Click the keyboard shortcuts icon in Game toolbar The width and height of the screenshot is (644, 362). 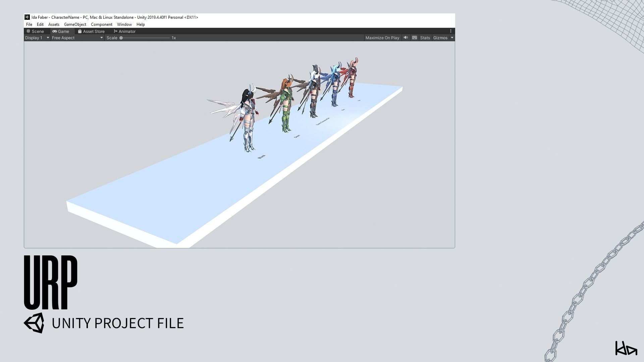pyautogui.click(x=415, y=38)
